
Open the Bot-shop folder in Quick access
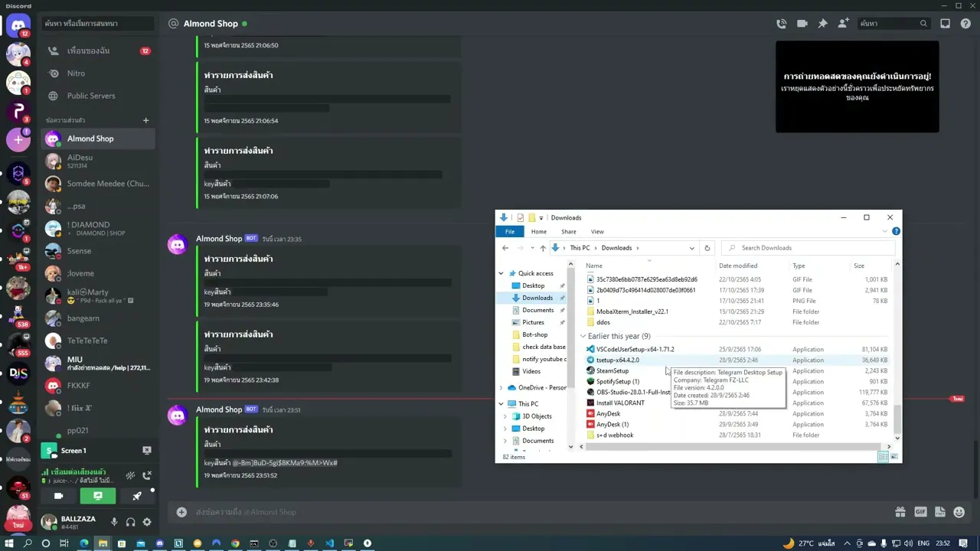[x=534, y=334]
